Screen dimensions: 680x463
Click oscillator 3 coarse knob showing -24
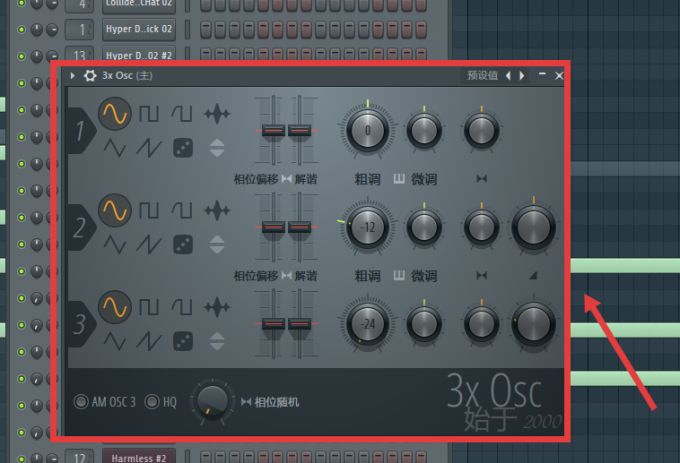tap(368, 324)
